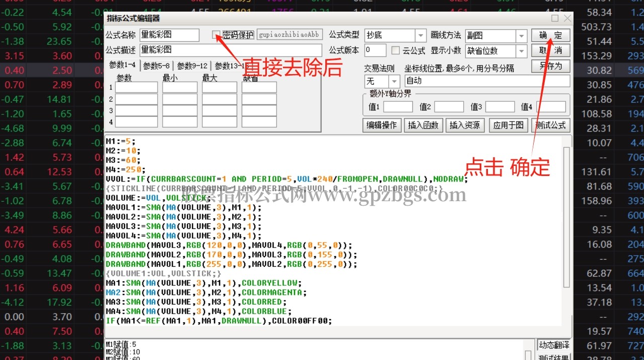Click M2赋值:10 in translation pane

coord(123,351)
